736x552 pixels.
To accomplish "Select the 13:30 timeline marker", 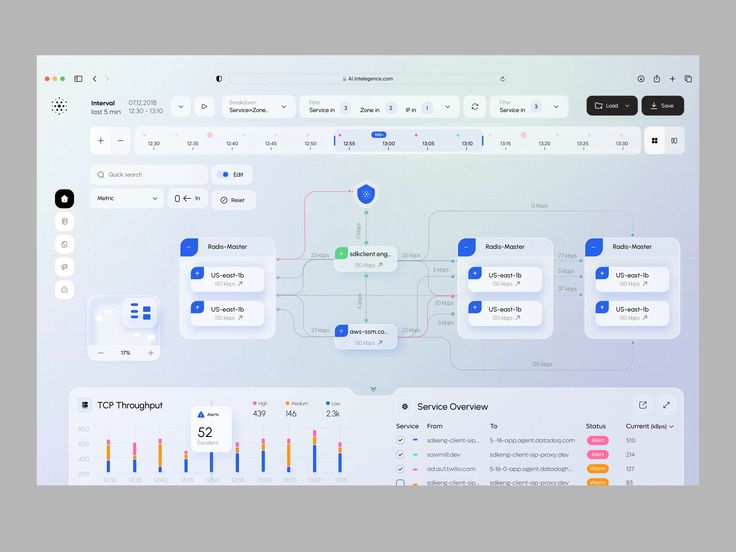I will point(622,143).
